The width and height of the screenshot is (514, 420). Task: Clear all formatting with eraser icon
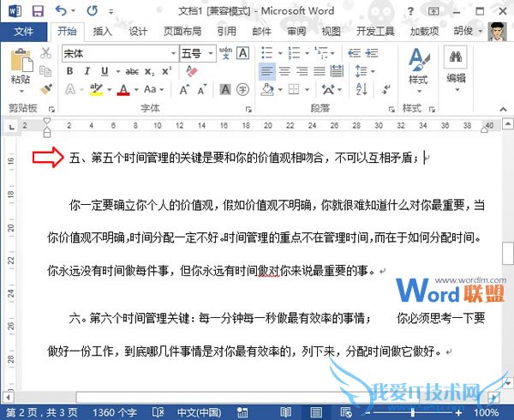(x=191, y=71)
